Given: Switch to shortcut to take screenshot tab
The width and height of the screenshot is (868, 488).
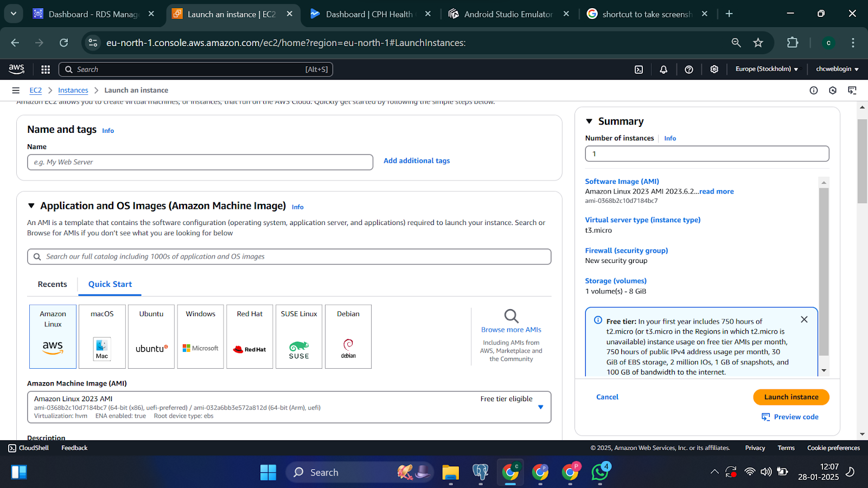Looking at the screenshot, I should (x=647, y=14).
